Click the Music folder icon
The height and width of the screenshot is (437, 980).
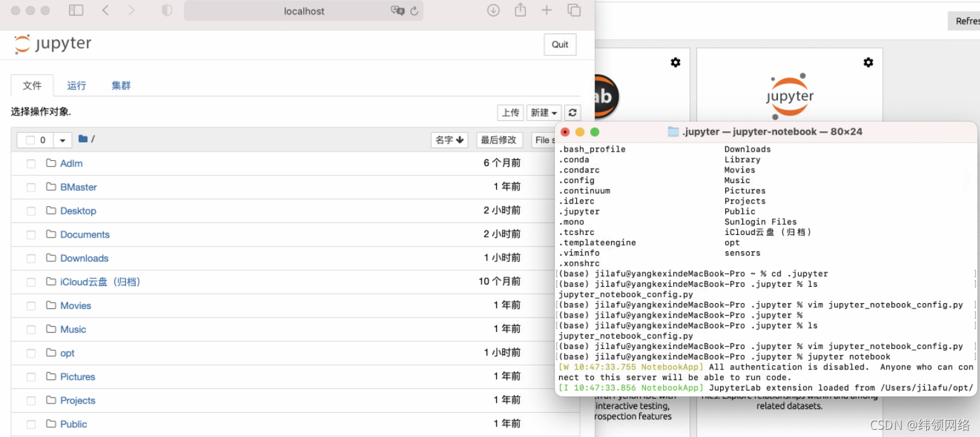(51, 329)
